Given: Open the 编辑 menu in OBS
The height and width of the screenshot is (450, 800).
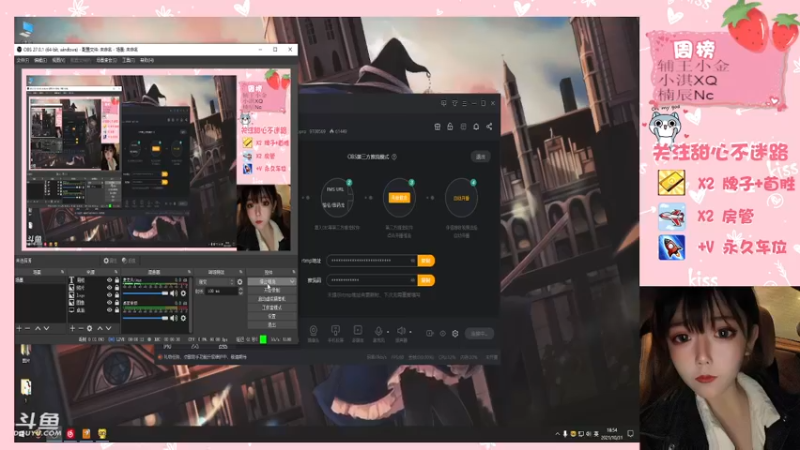Looking at the screenshot, I should [x=40, y=60].
